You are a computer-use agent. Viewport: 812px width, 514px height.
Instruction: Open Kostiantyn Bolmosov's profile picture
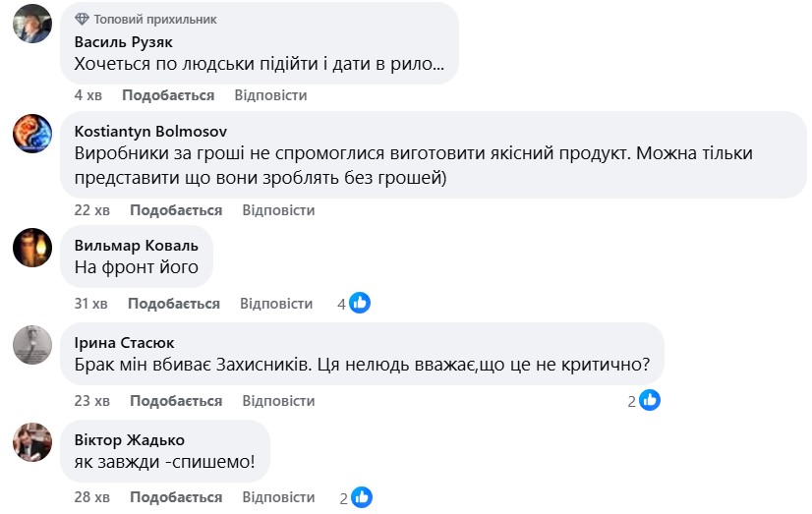click(32, 133)
